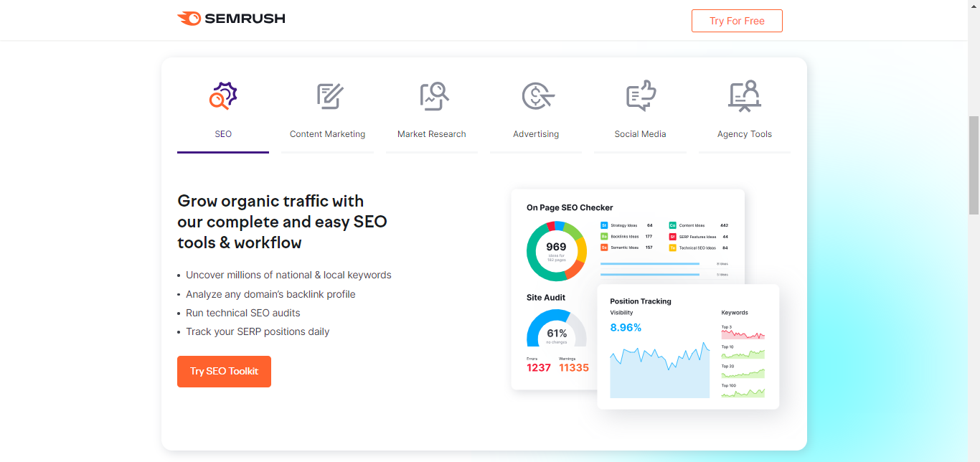Click the Try SEO Toolkit button
Screen dimensions: 980x462
click(x=224, y=372)
